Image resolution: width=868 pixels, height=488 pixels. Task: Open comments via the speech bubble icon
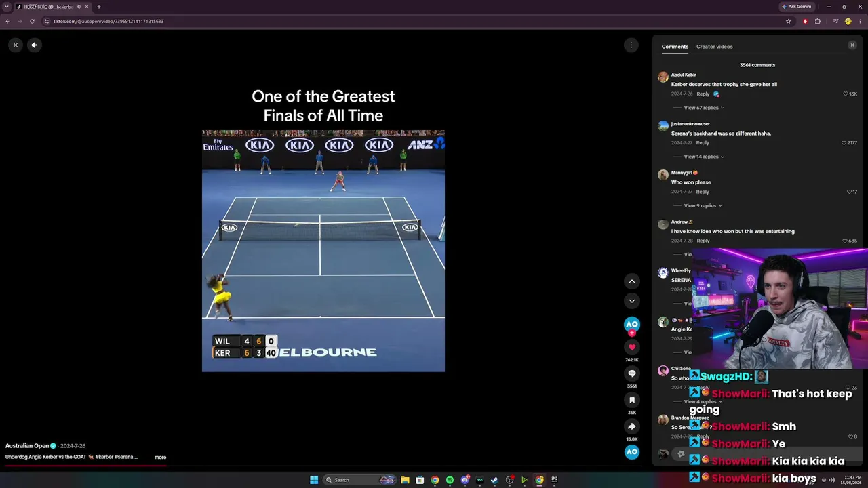point(632,373)
